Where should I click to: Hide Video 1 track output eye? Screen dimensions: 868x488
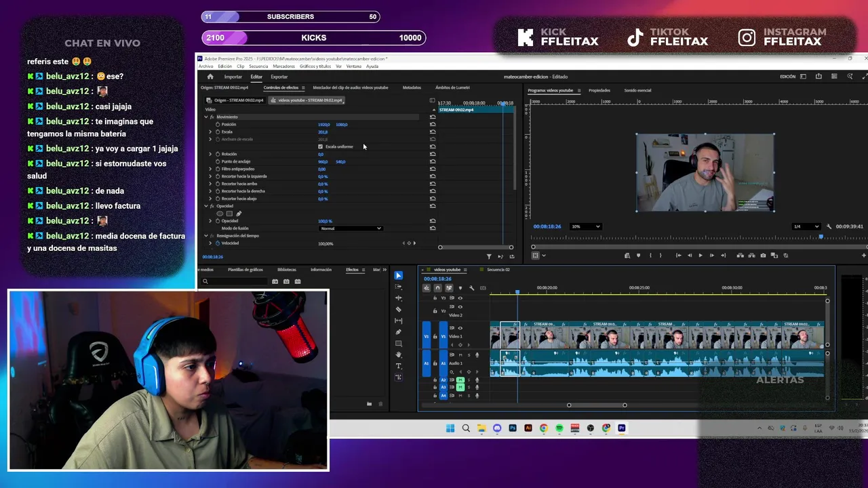click(x=460, y=328)
